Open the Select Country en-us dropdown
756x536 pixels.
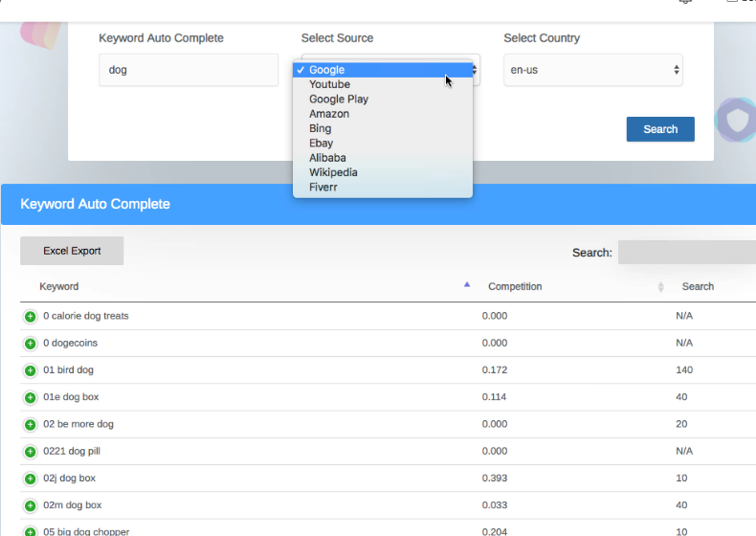[593, 70]
